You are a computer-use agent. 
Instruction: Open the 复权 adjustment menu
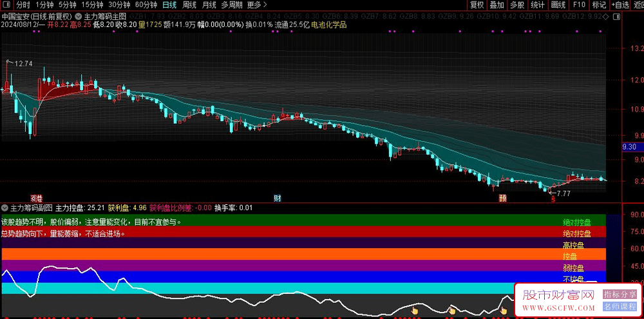pyautogui.click(x=477, y=5)
